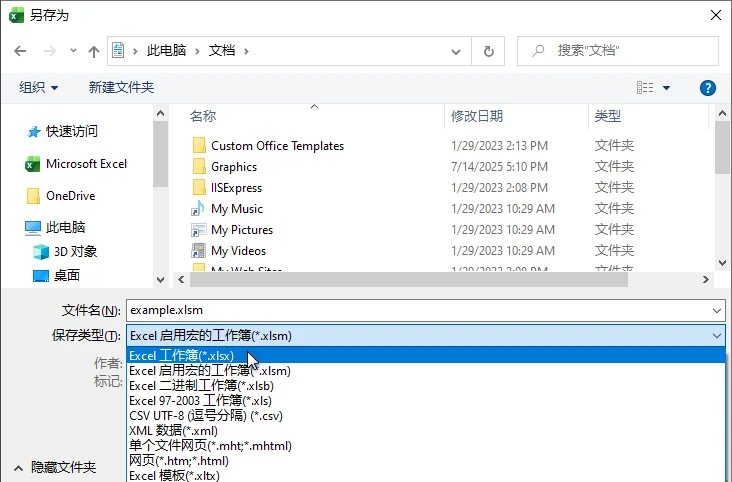Select the My Music entry
Viewport: 732px width, 482px height.
[x=237, y=209]
